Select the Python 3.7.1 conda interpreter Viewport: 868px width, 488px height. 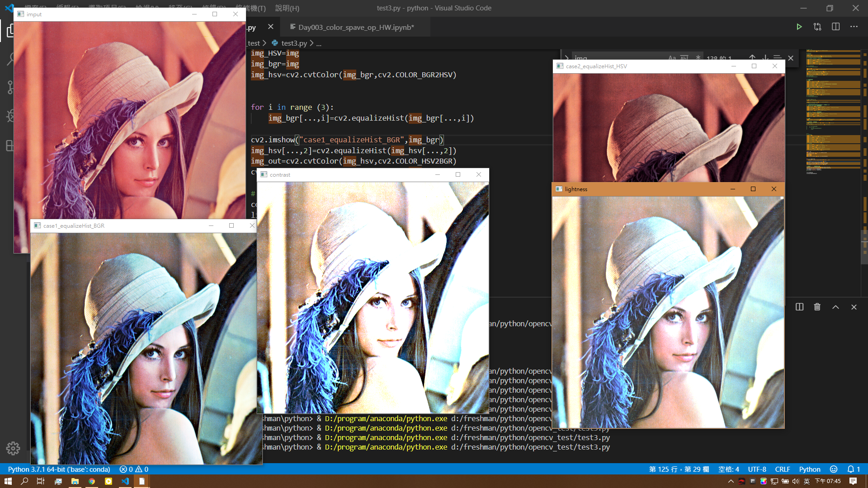click(59, 469)
